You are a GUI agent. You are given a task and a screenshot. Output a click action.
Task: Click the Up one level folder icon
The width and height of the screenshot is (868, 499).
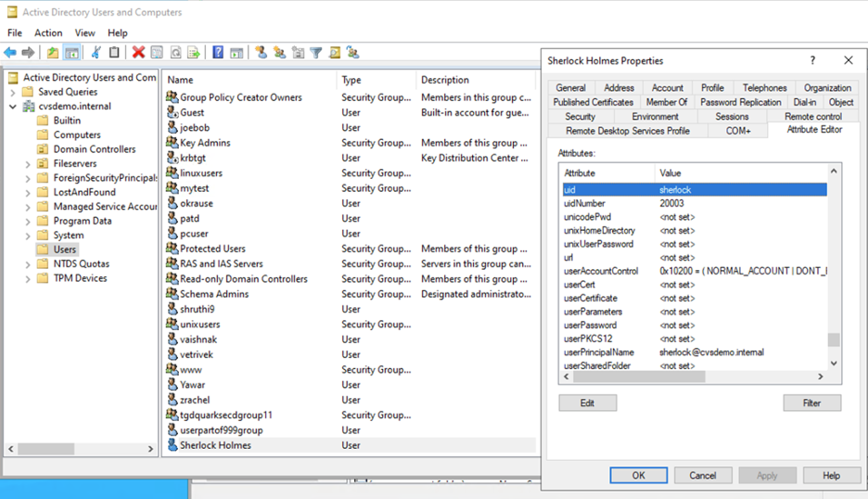tap(53, 53)
